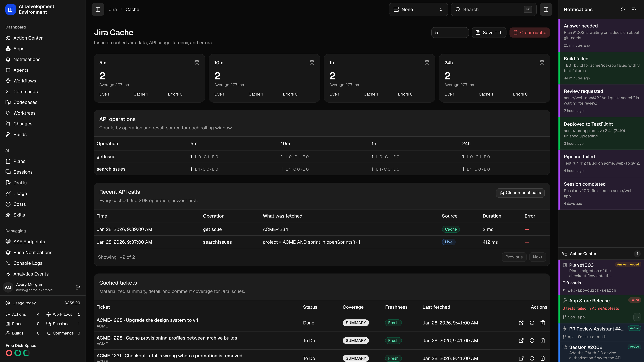Screen dimensions: 644x362
Task: Open notifications list options icon
Action: pyautogui.click(x=634, y=10)
